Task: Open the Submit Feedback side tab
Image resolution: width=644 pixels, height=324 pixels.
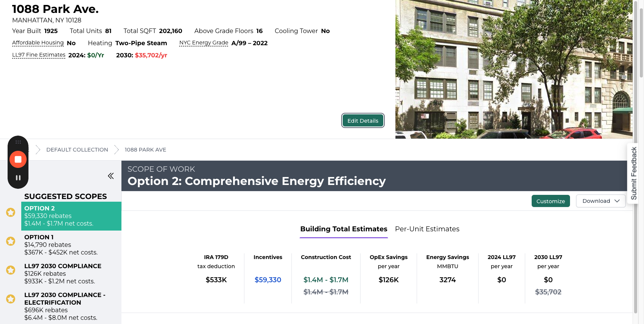Action: pos(633,173)
